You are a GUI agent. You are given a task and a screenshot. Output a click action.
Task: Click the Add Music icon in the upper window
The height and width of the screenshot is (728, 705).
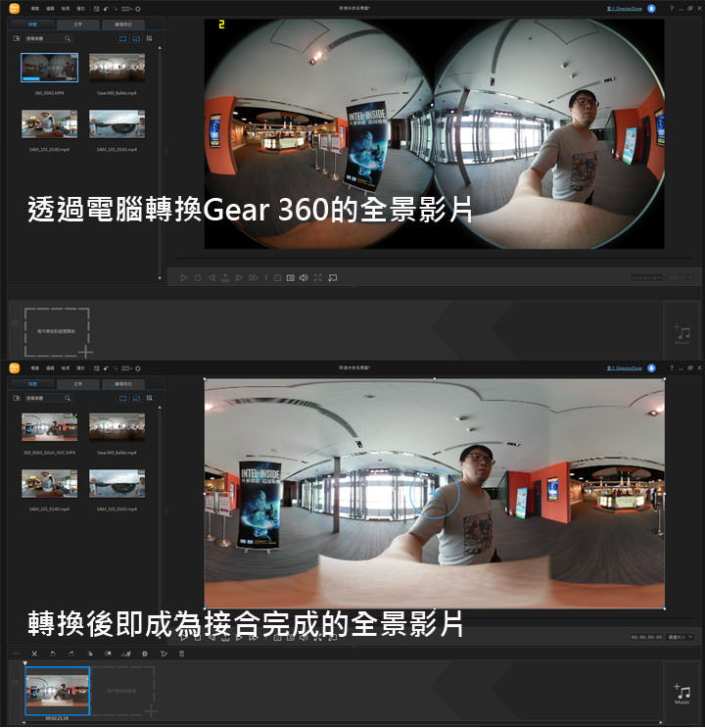[682, 335]
